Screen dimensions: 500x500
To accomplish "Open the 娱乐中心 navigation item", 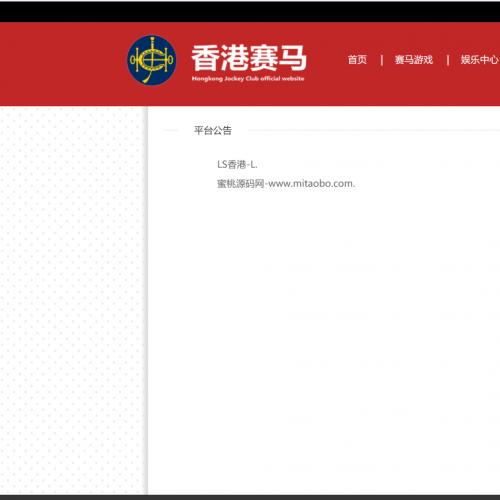I will point(479,60).
